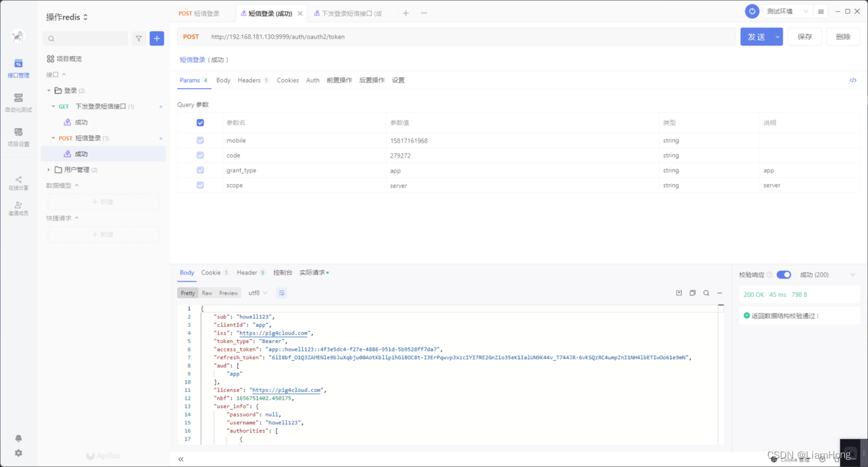Uncheck the mobile parameter checkbox
The image size is (868, 467).
(x=200, y=141)
